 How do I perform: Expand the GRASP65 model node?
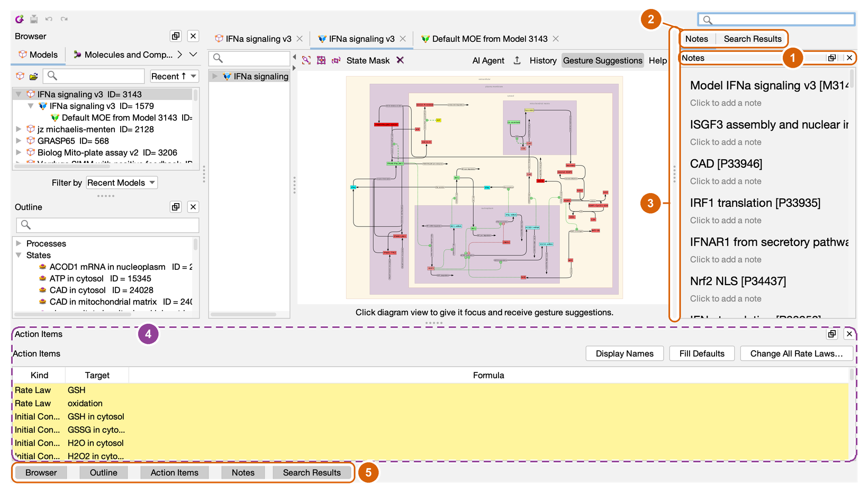[x=19, y=141]
